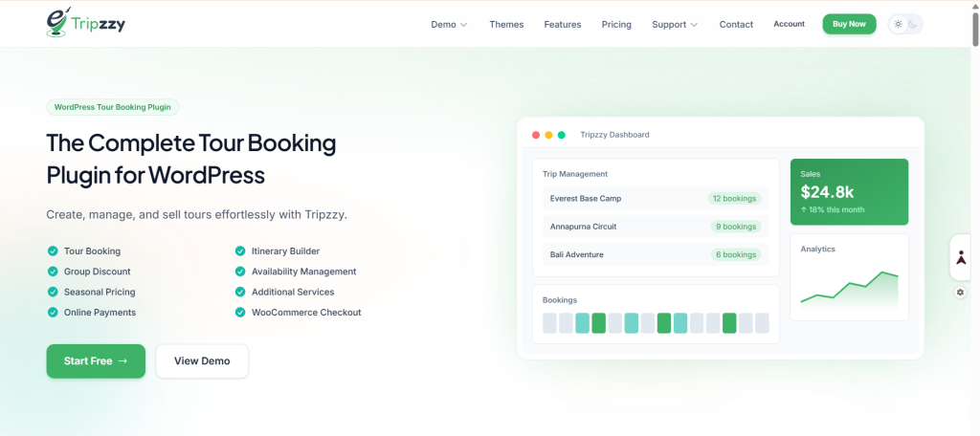Image resolution: width=980 pixels, height=436 pixels.
Task: Click the green dot in Tripzzy Dashboard
Action: (x=561, y=135)
